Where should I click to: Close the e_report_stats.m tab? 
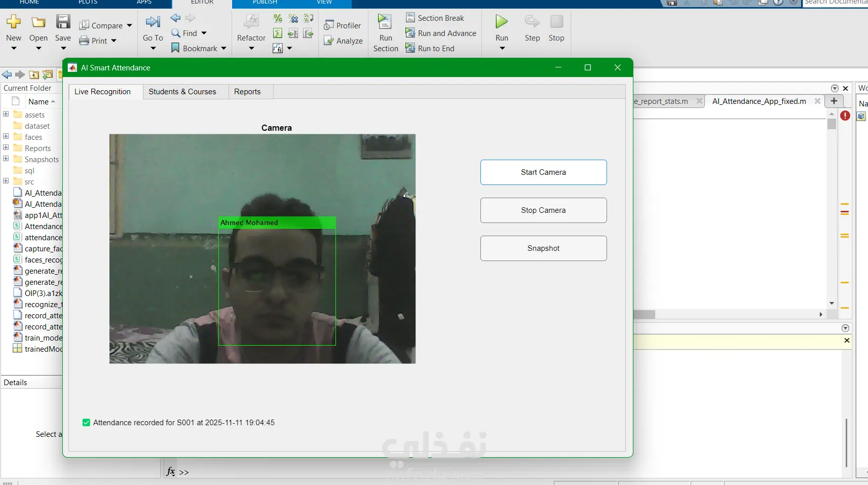(699, 101)
